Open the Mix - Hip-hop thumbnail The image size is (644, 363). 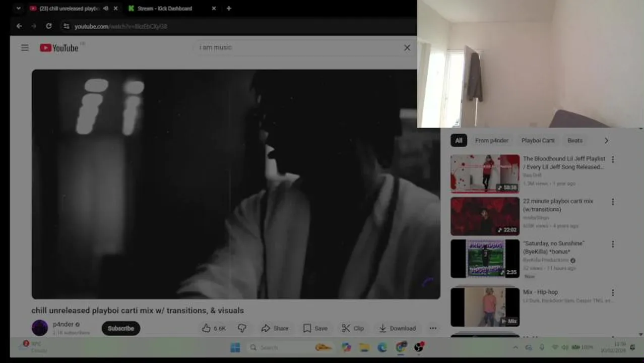pos(485,307)
